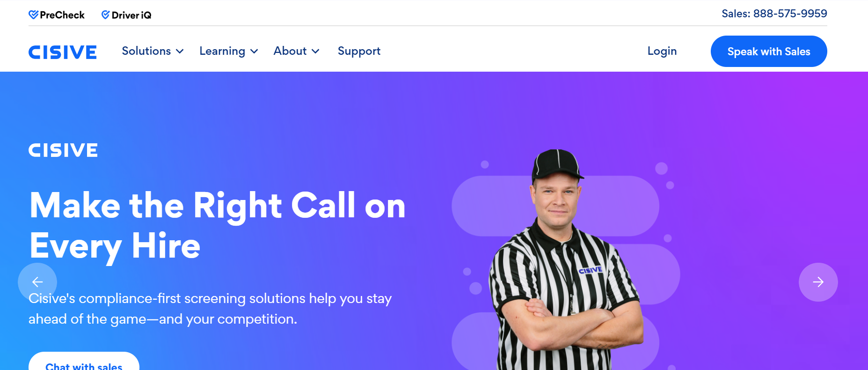Open the Solutions menu label
This screenshot has width=868, height=370.
pos(146,51)
